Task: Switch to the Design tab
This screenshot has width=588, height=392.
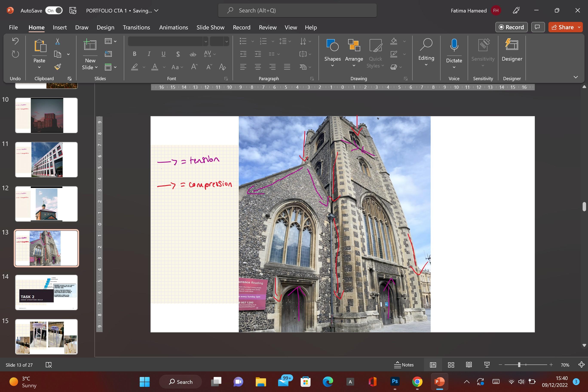Action: [x=105, y=27]
